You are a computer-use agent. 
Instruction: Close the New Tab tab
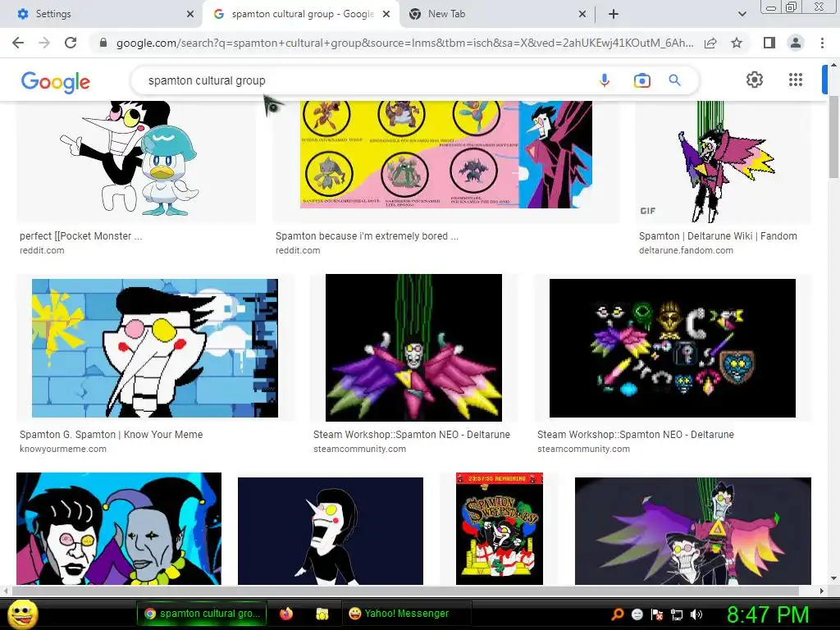tap(582, 14)
